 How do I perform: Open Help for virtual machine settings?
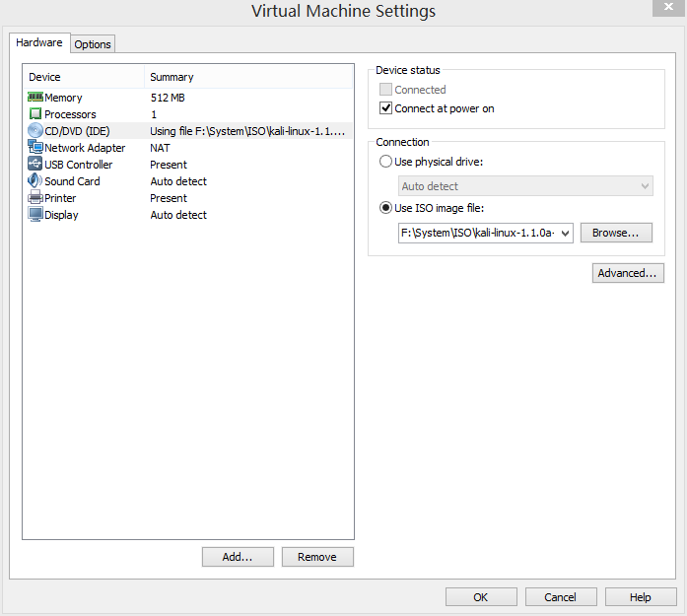click(641, 597)
